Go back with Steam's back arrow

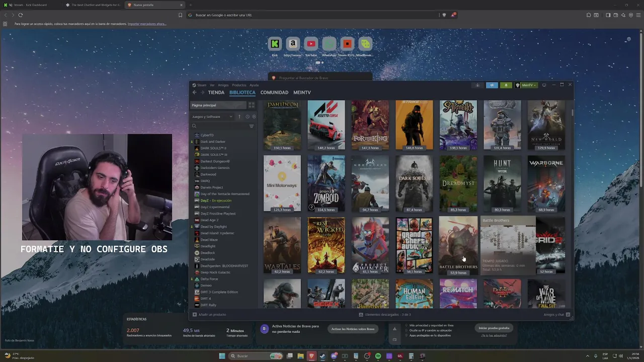[194, 93]
